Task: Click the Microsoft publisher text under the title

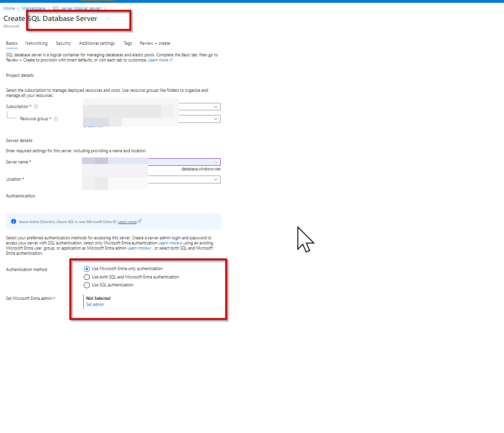Action: [x=11, y=27]
